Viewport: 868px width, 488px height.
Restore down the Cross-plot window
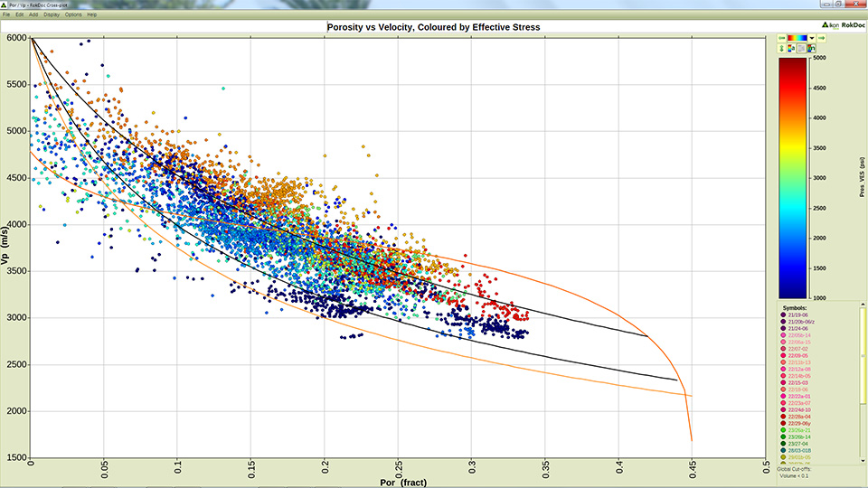click(839, 4)
